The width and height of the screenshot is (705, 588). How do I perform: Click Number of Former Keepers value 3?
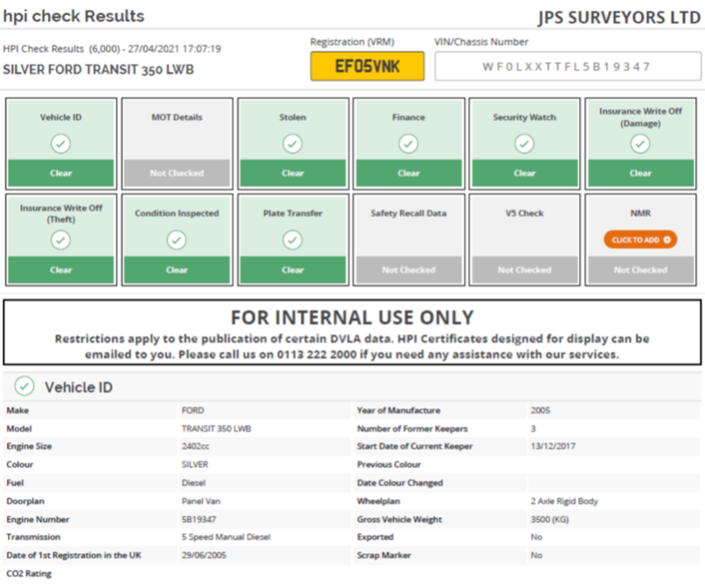pyautogui.click(x=533, y=429)
